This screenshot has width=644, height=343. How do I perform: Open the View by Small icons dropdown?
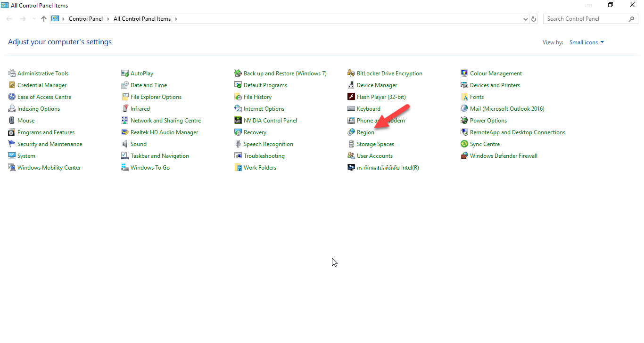point(586,42)
